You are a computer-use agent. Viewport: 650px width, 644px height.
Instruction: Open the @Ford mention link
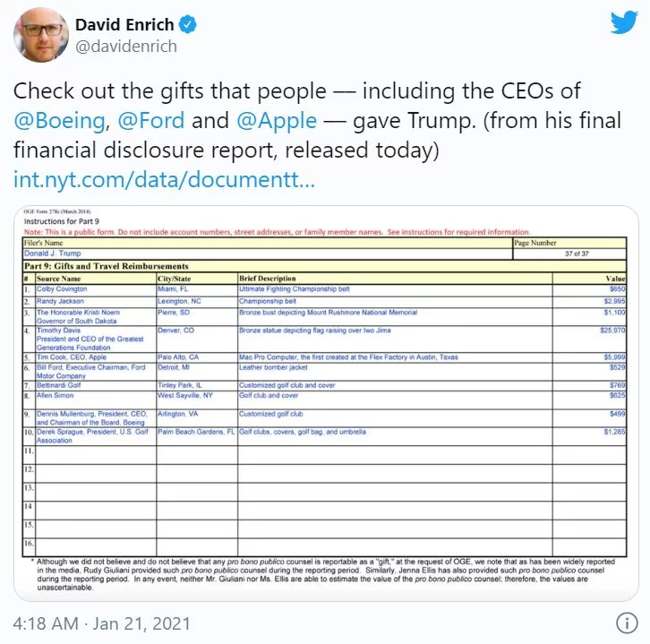coord(151,121)
